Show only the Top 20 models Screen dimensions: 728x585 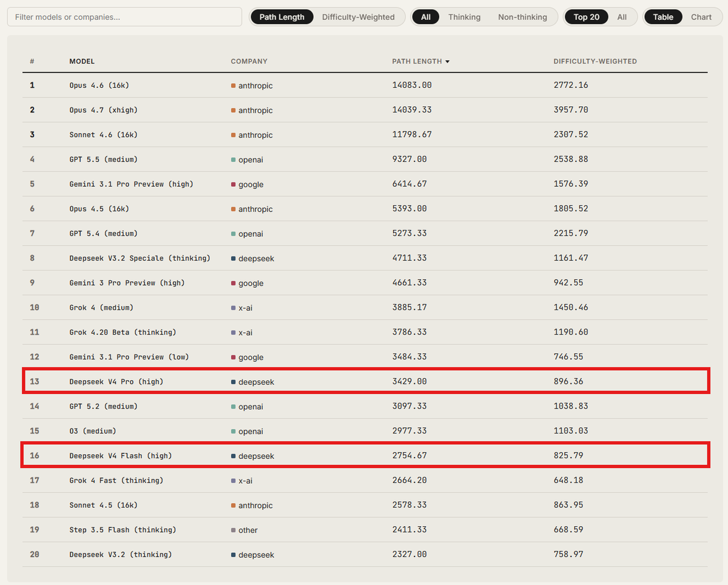pyautogui.click(x=587, y=17)
